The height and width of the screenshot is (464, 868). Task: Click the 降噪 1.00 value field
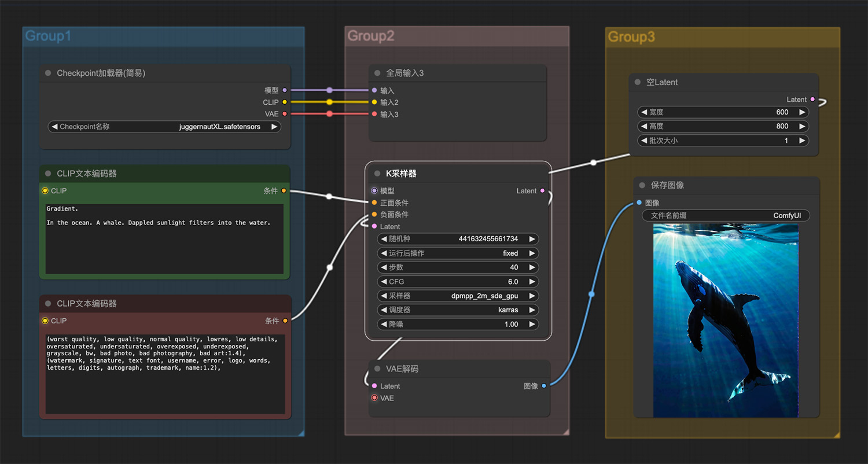coord(458,324)
